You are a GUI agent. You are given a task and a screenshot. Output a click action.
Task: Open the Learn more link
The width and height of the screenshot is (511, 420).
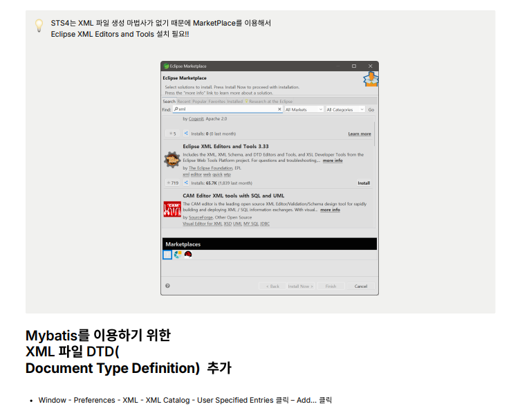point(360,134)
